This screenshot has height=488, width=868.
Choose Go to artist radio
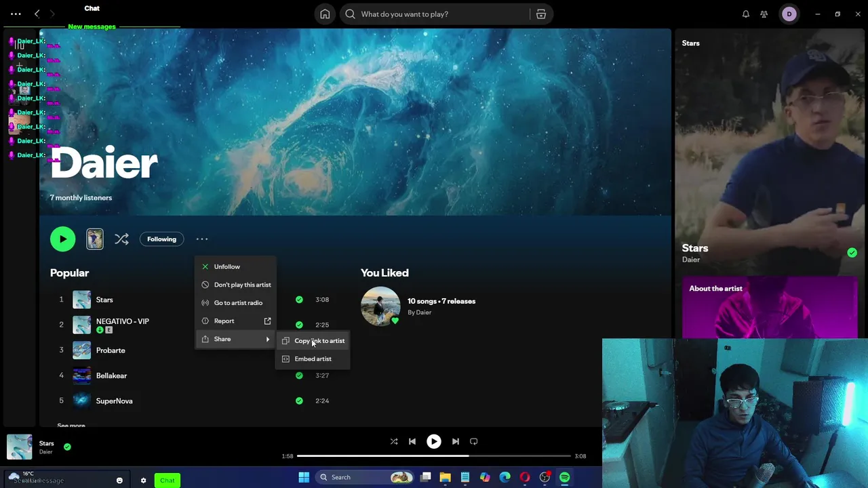coord(235,303)
